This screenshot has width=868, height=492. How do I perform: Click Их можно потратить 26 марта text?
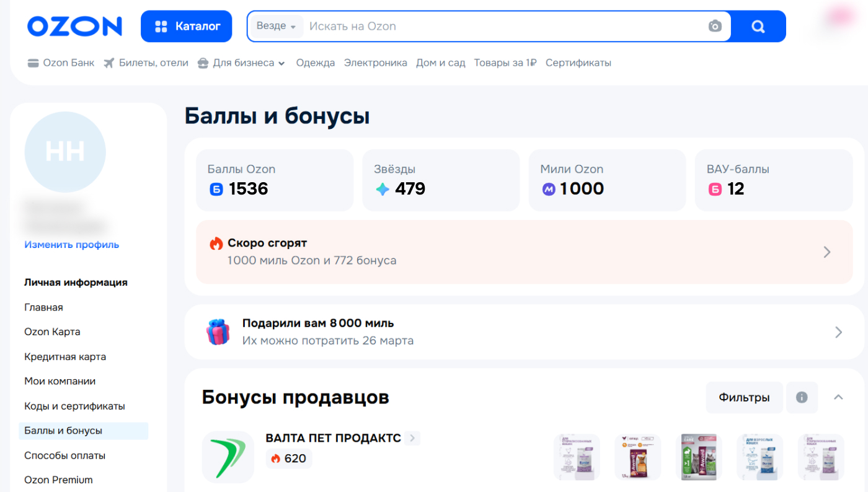pos(328,341)
